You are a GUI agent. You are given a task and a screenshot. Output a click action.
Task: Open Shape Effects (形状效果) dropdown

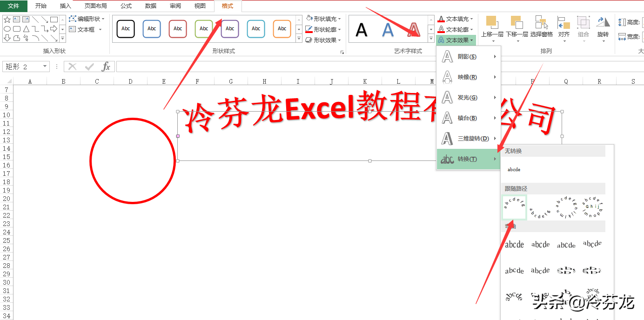tap(323, 40)
